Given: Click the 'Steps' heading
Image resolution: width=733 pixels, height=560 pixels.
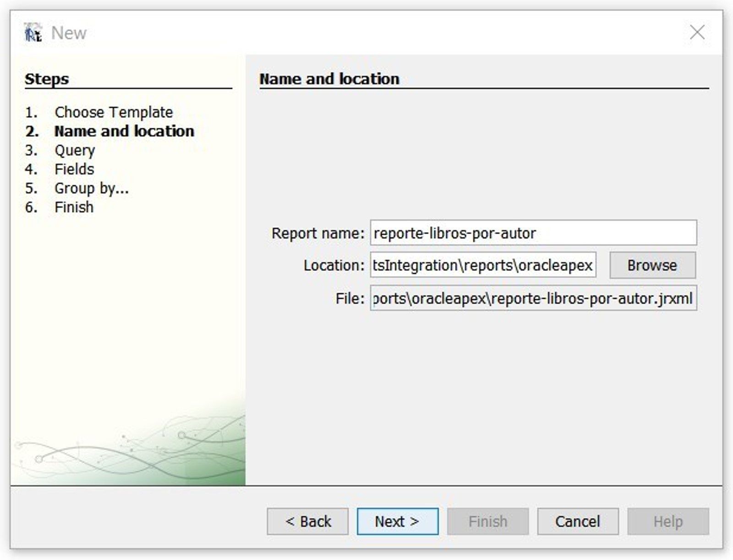Looking at the screenshot, I should coord(47,79).
